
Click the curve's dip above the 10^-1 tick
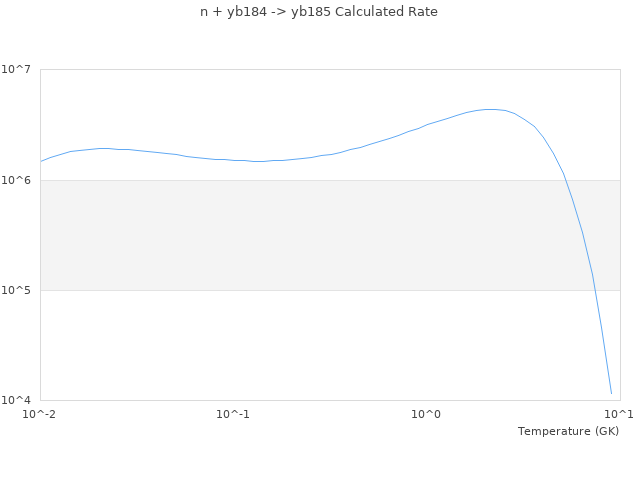point(255,161)
